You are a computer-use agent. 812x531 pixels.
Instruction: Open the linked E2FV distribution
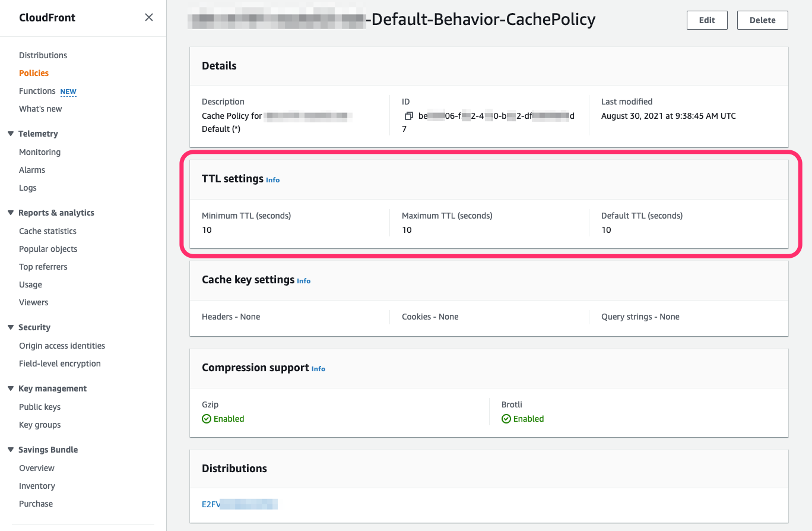coord(239,504)
